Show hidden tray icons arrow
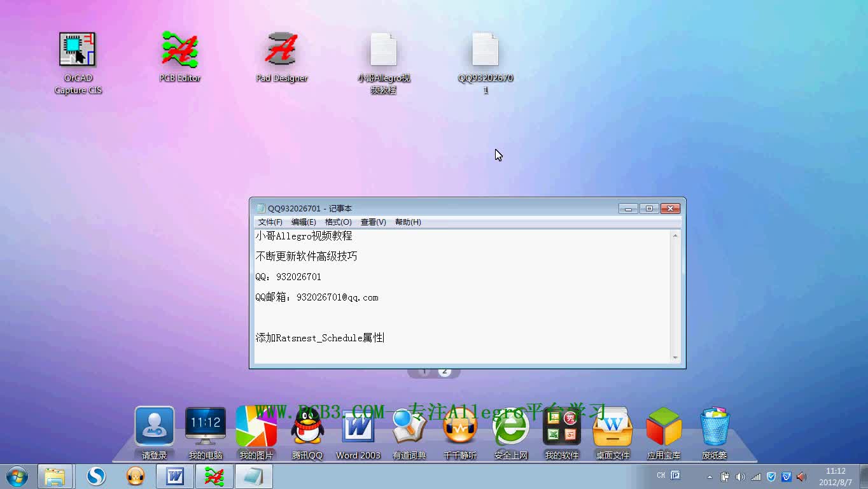This screenshot has width=868, height=489. [710, 477]
